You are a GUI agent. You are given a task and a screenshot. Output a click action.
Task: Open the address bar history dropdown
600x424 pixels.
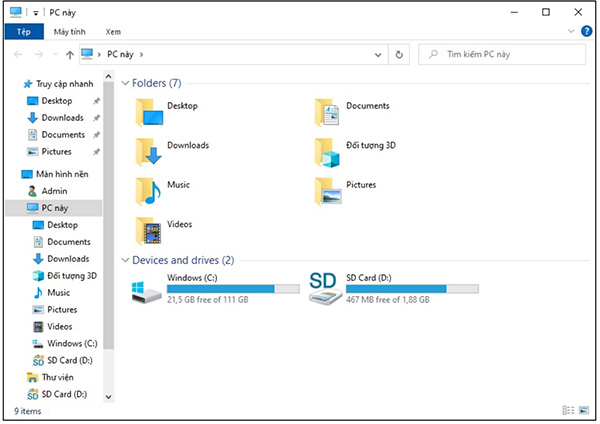pyautogui.click(x=378, y=55)
